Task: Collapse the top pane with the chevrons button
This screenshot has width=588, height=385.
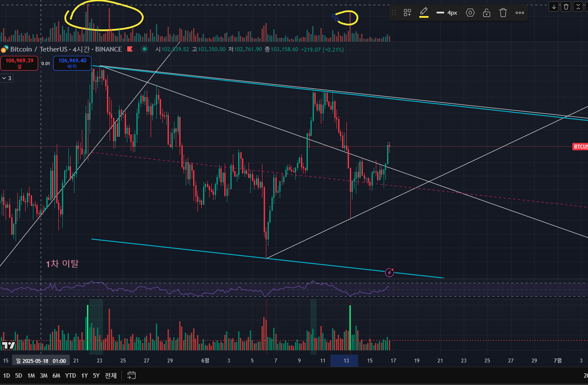Action: [578, 6]
